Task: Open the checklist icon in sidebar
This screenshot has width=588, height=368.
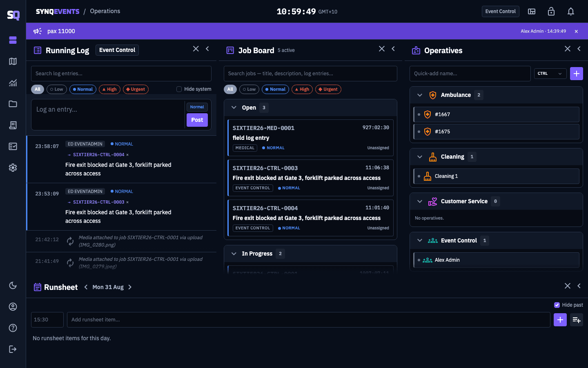Action: (x=13, y=146)
